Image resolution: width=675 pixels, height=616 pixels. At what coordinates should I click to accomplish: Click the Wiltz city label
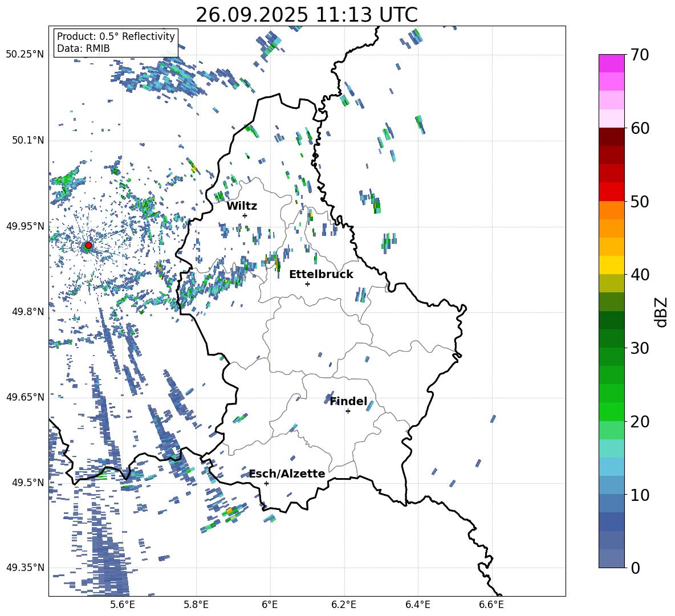coord(242,206)
